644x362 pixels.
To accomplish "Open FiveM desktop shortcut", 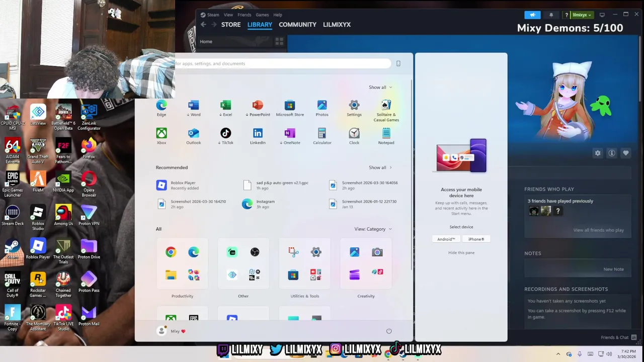I will click(x=38, y=182).
